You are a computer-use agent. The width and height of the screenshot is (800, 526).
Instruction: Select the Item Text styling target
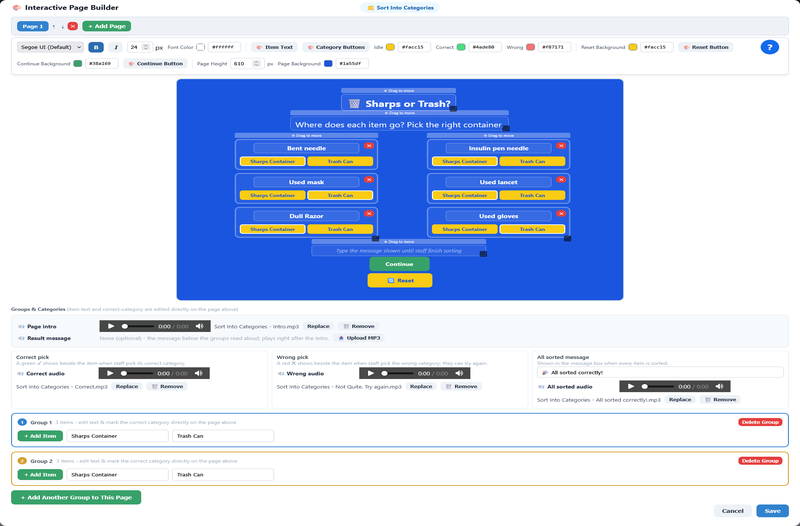tap(274, 47)
